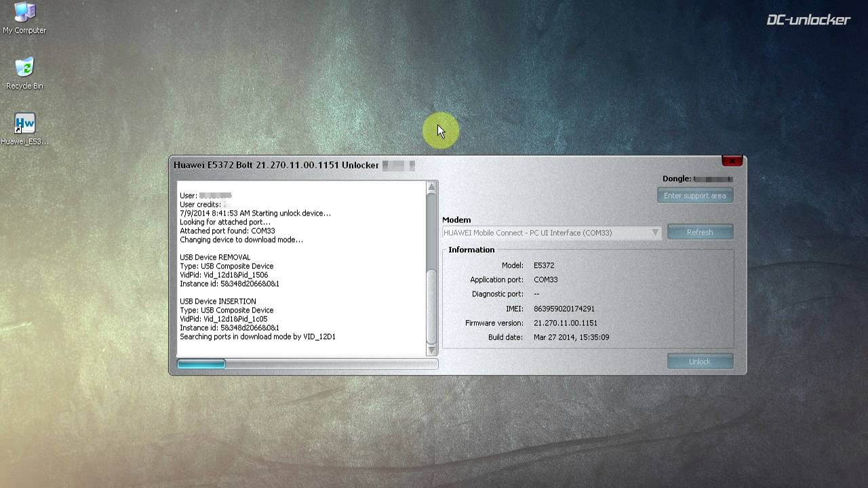The width and height of the screenshot is (868, 488).
Task: Click the log line 'Changing device to download mode...'
Action: tap(241, 240)
